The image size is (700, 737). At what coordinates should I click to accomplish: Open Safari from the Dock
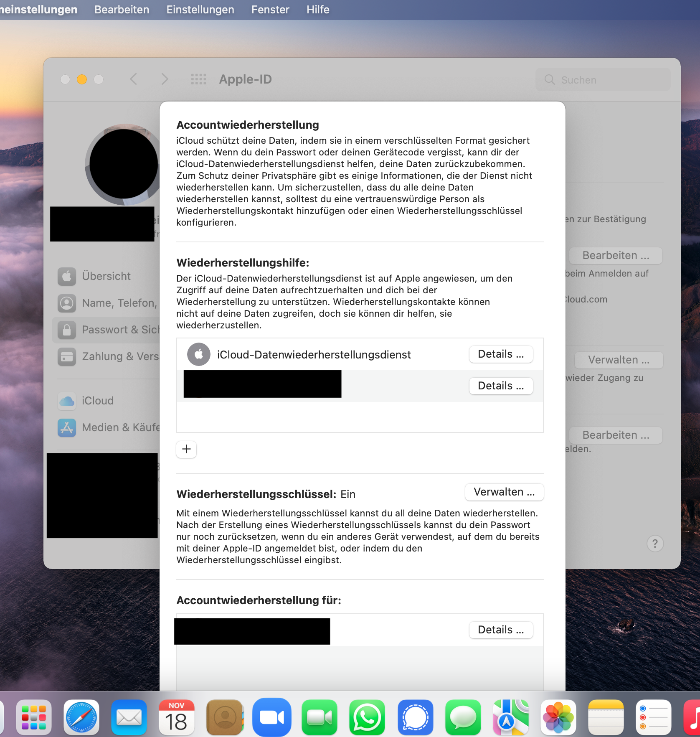(x=81, y=717)
